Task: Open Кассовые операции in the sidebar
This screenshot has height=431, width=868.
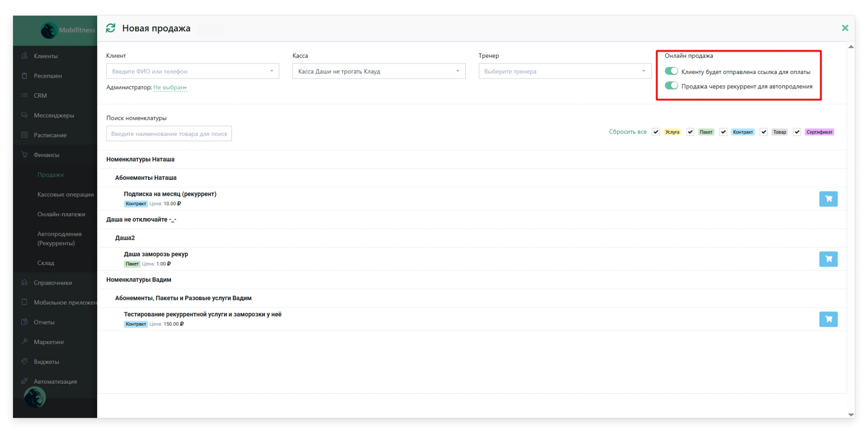Action: [66, 195]
